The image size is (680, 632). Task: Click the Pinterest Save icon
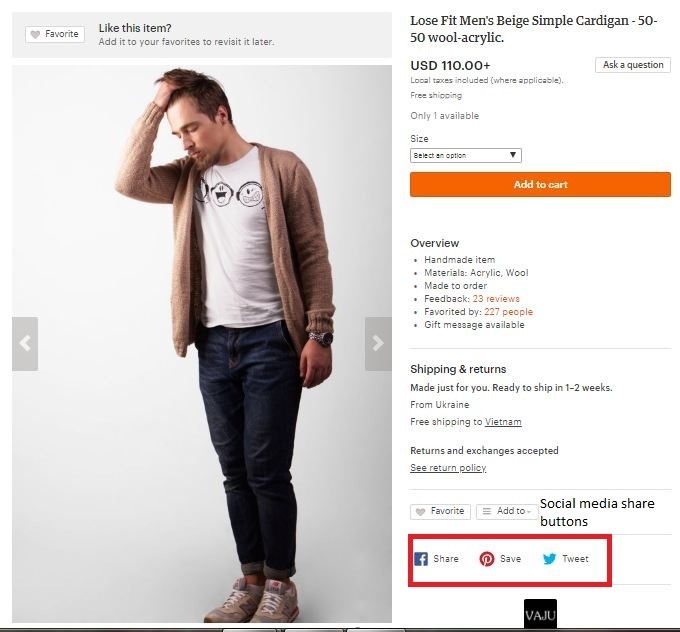(487, 559)
